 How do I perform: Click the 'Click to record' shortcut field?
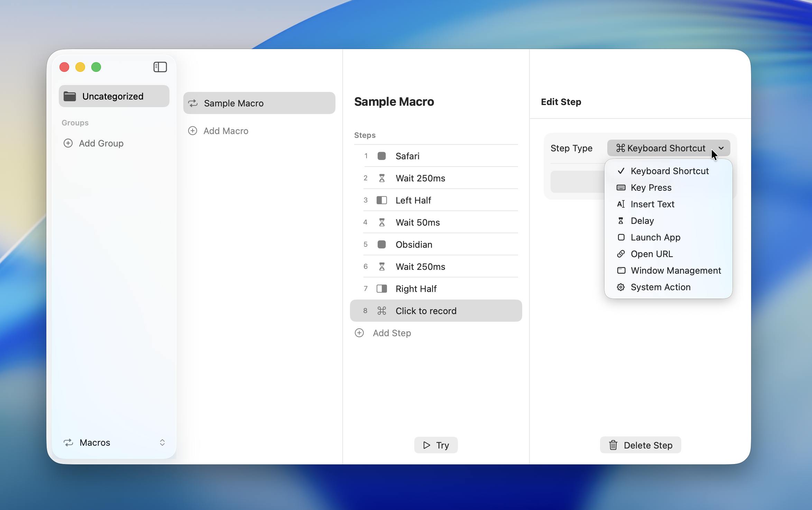[426, 311]
